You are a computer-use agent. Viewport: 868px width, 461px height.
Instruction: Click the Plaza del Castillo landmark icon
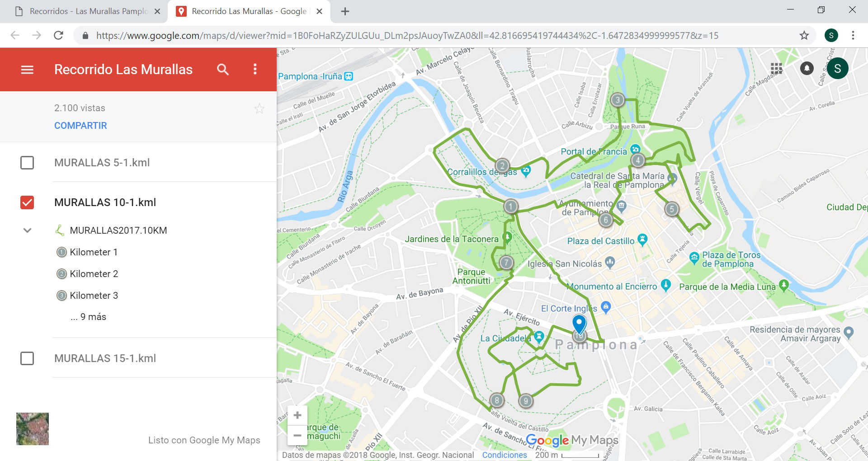(642, 240)
